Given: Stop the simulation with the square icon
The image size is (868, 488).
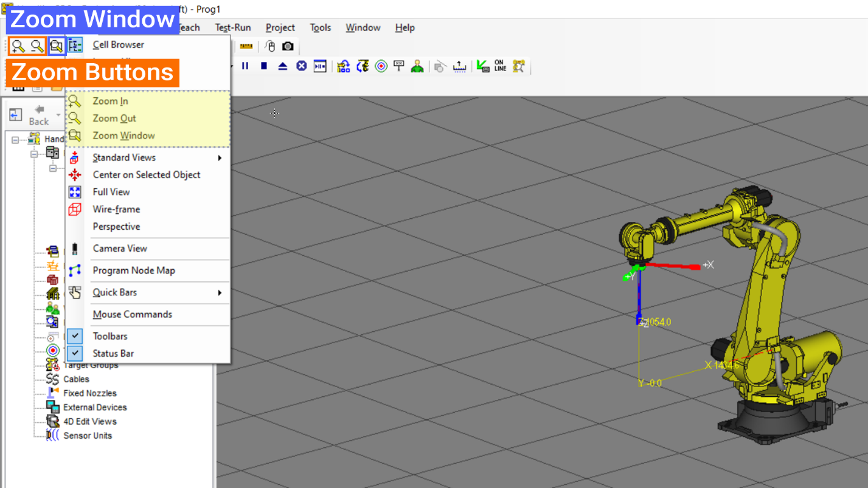Looking at the screenshot, I should pyautogui.click(x=263, y=66).
